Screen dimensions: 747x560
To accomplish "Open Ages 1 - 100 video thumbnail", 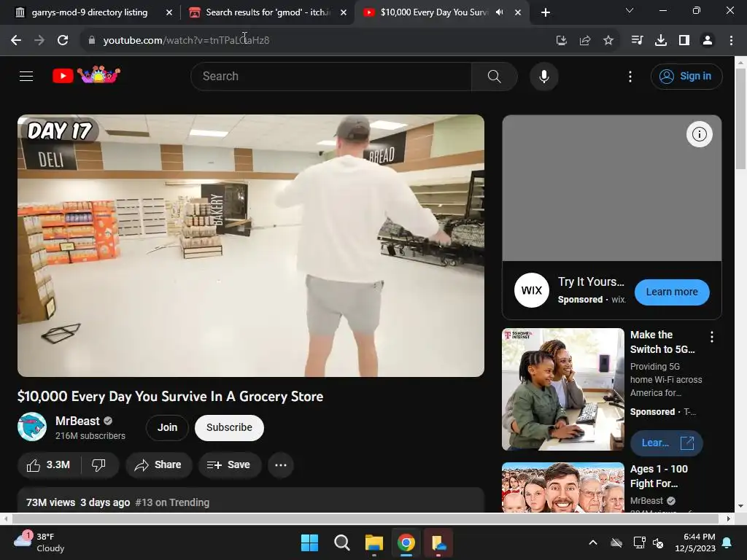I will 562,487.
